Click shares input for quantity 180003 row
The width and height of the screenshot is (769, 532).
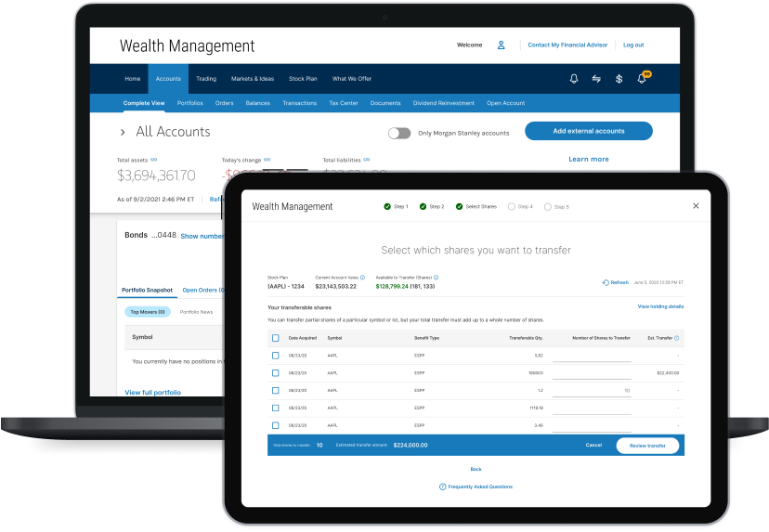(592, 373)
